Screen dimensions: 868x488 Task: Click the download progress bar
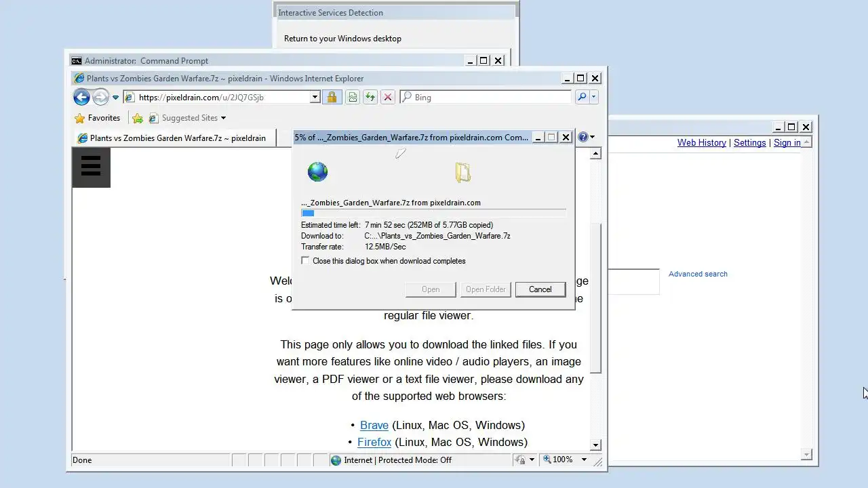coord(433,213)
